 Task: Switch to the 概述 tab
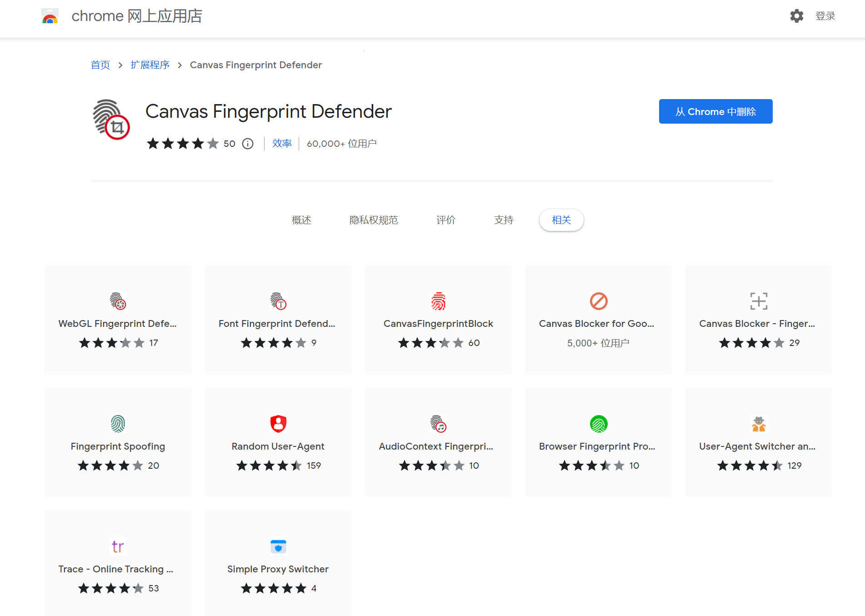pos(301,220)
